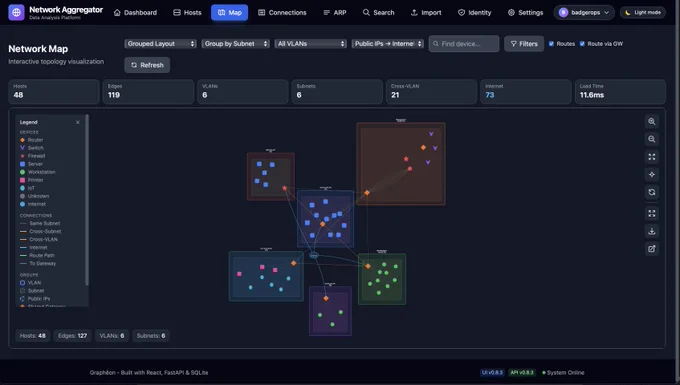Download the map as an image
The height and width of the screenshot is (385, 680).
651,231
